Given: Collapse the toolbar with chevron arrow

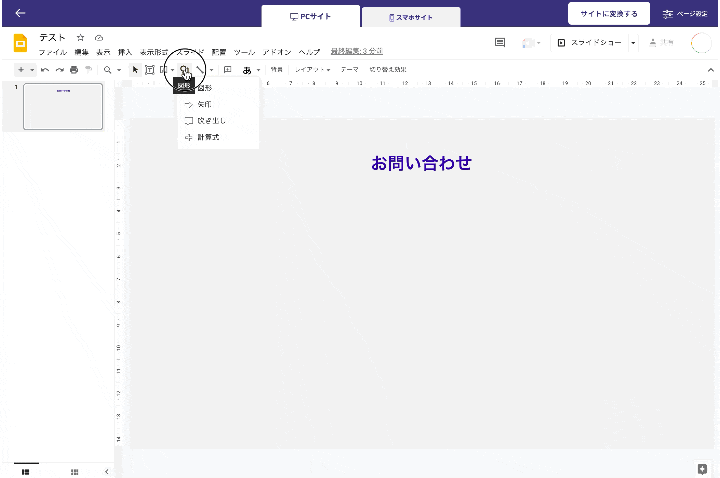Looking at the screenshot, I should [x=711, y=70].
